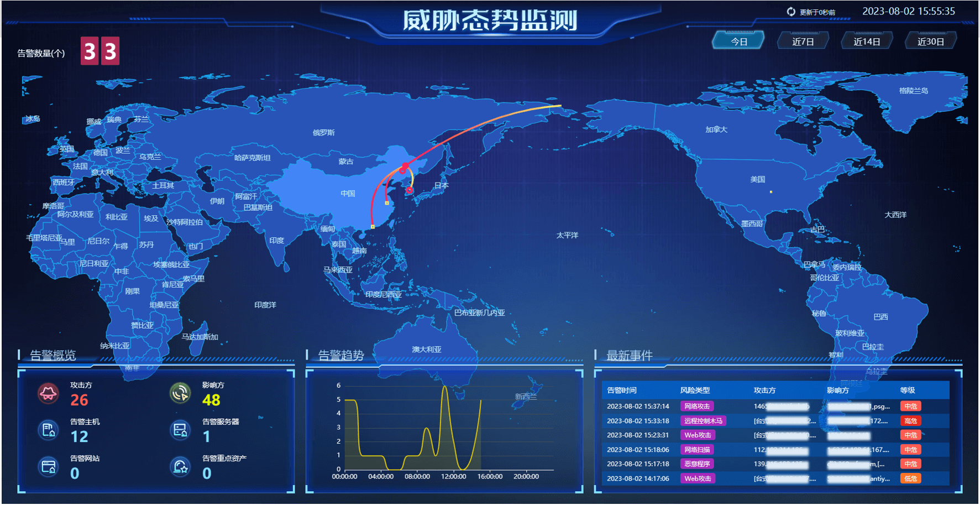Screen dimensions: 980x505
Task: Click the 告警趋势 panel title
Action: click(x=341, y=356)
